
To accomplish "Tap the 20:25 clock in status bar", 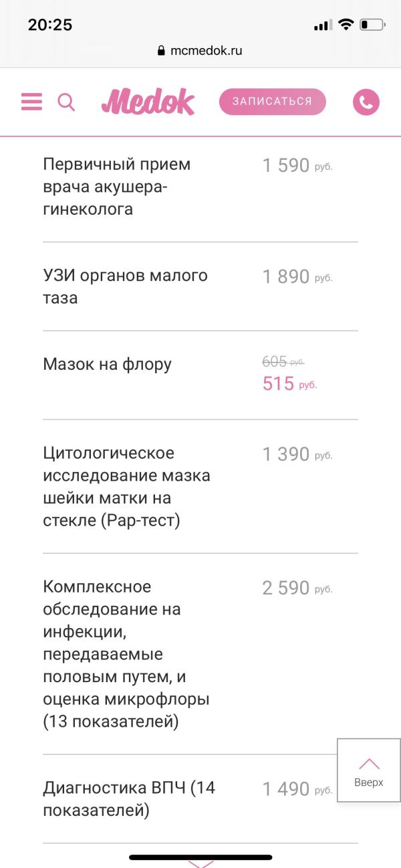I will pos(50,25).
